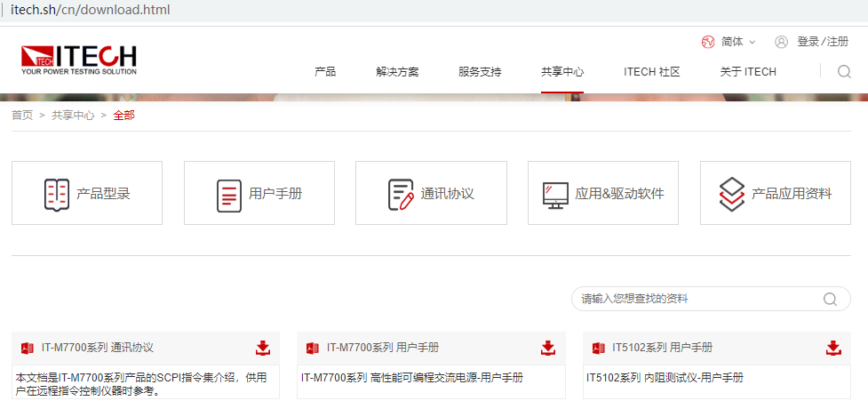Click 共享中心 in the breadcrumb
This screenshot has width=868, height=409.
[x=73, y=116]
